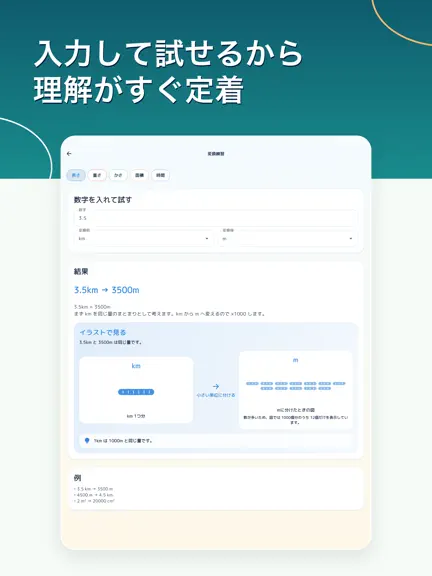This screenshot has width=432, height=576.
Task: Click the km dropdown's arrow indicator
Action: click(206, 239)
